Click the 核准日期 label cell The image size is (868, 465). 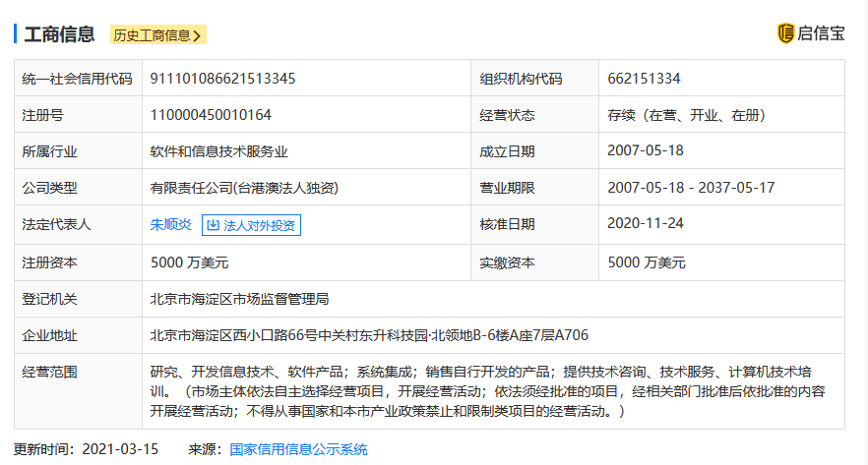[534, 225]
